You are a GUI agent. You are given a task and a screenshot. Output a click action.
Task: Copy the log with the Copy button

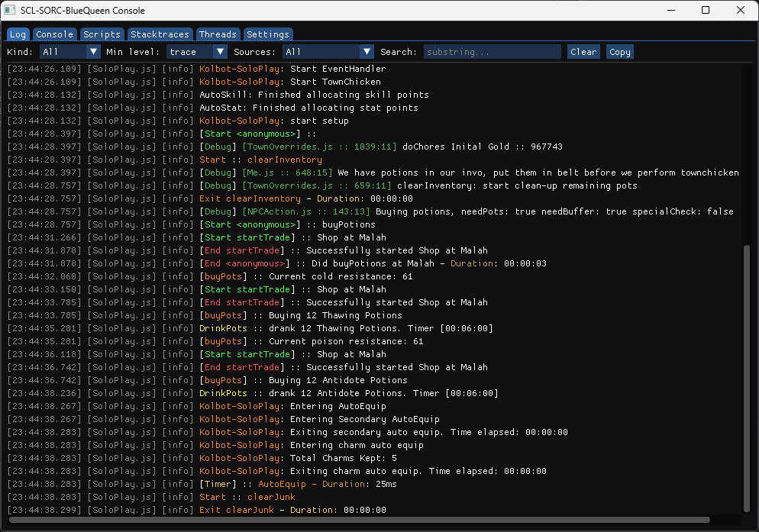(619, 52)
